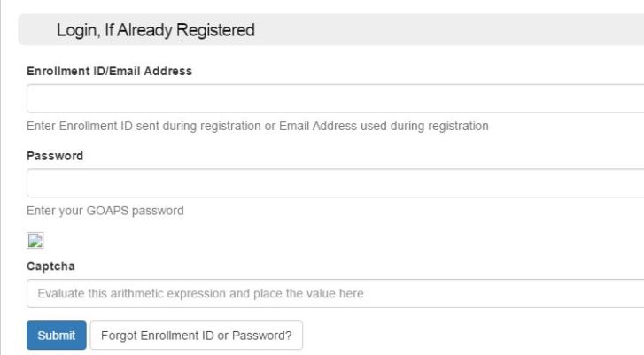The image size is (644, 355).
Task: Click the Enrollment ID registration hint text
Action: pos(257,127)
